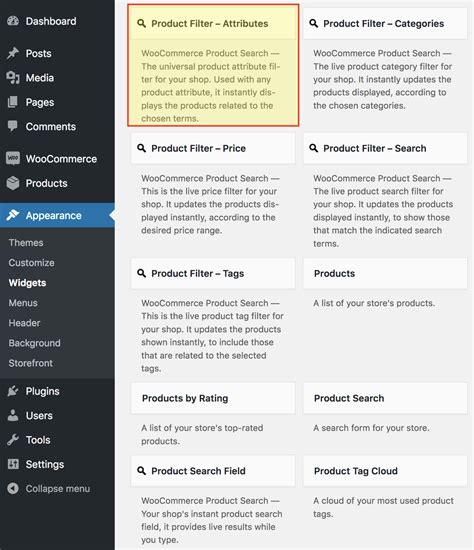This screenshot has height=550, width=474.
Task: Click the Collapse menu label
Action: pos(58,488)
